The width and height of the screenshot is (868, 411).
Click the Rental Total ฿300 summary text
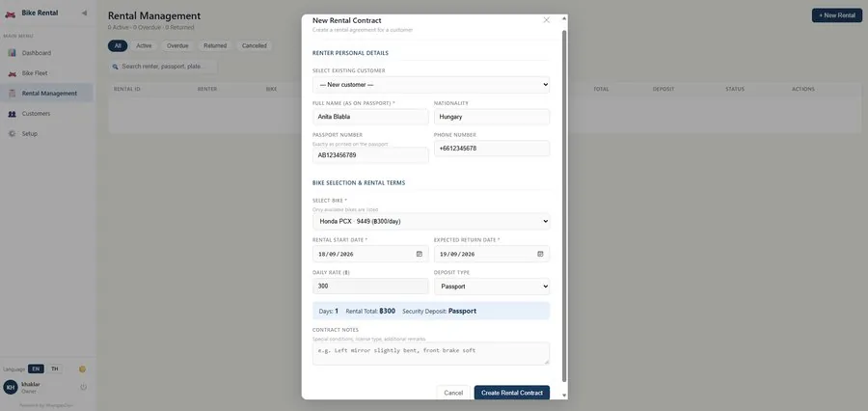point(370,312)
